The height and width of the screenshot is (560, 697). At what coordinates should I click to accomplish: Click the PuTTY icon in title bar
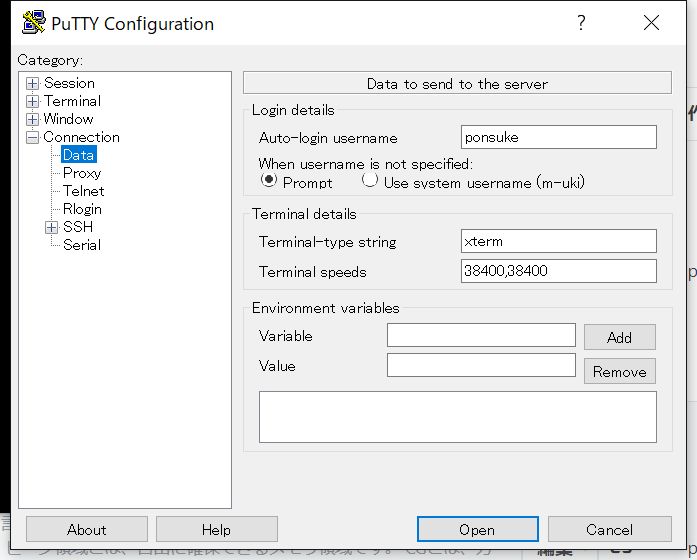(34, 23)
